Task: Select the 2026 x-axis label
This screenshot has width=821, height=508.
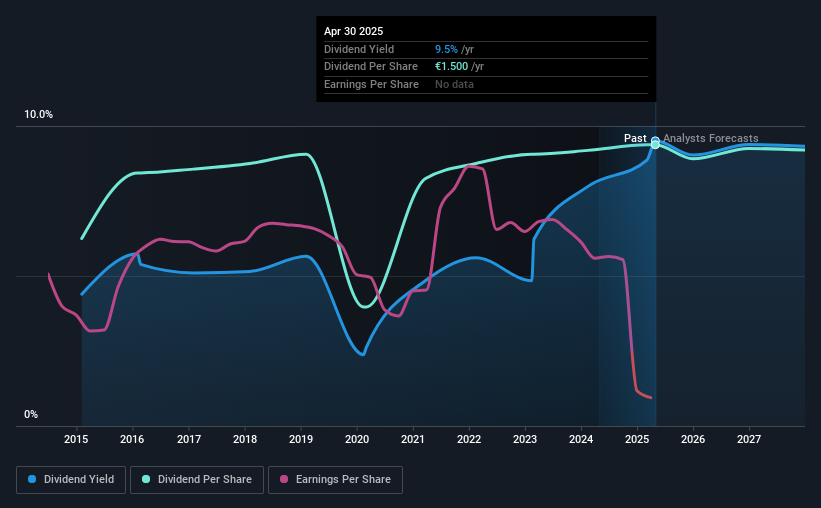Action: pyautogui.click(x=693, y=439)
